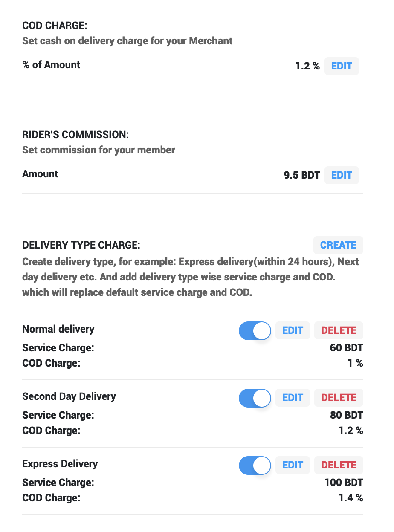
Task: Toggle off Express Delivery
Action: pos(255,465)
